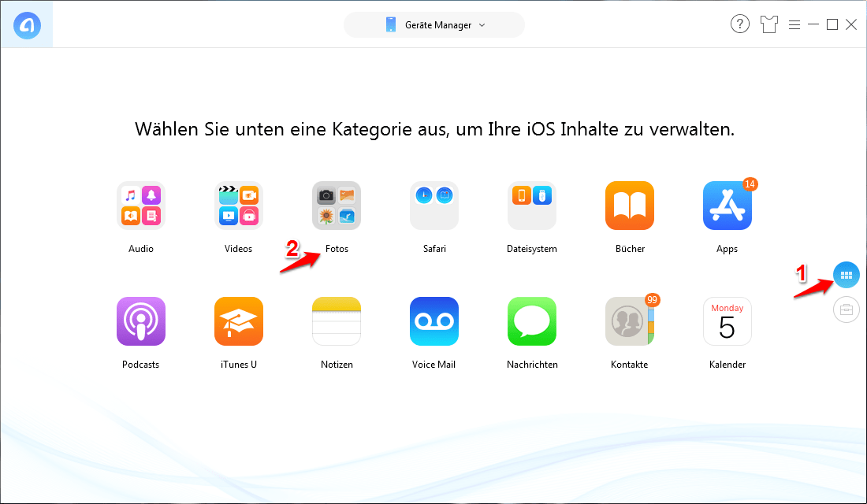Screen dimensions: 867x504
Task: Open Voice Mail management
Action: pyautogui.click(x=433, y=321)
